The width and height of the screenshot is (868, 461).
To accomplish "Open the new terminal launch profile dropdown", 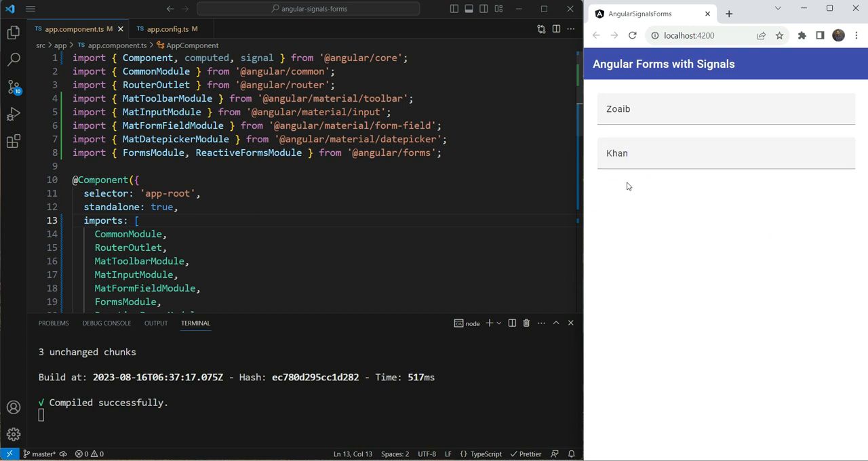I will 499,323.
